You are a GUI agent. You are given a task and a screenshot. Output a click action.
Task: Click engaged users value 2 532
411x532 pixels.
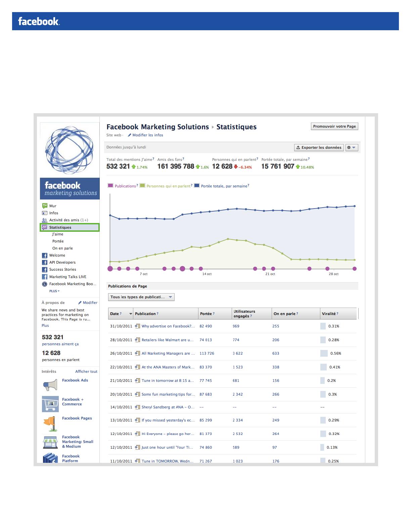coord(238,434)
